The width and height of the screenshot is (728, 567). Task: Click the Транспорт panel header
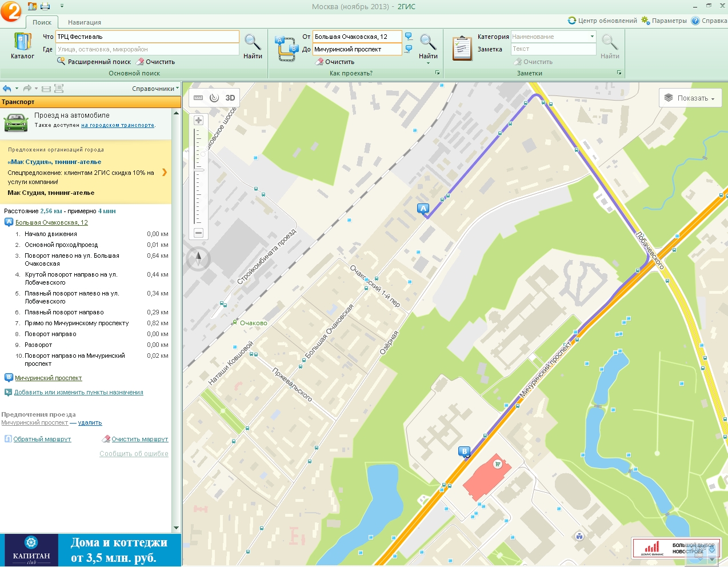click(90, 102)
